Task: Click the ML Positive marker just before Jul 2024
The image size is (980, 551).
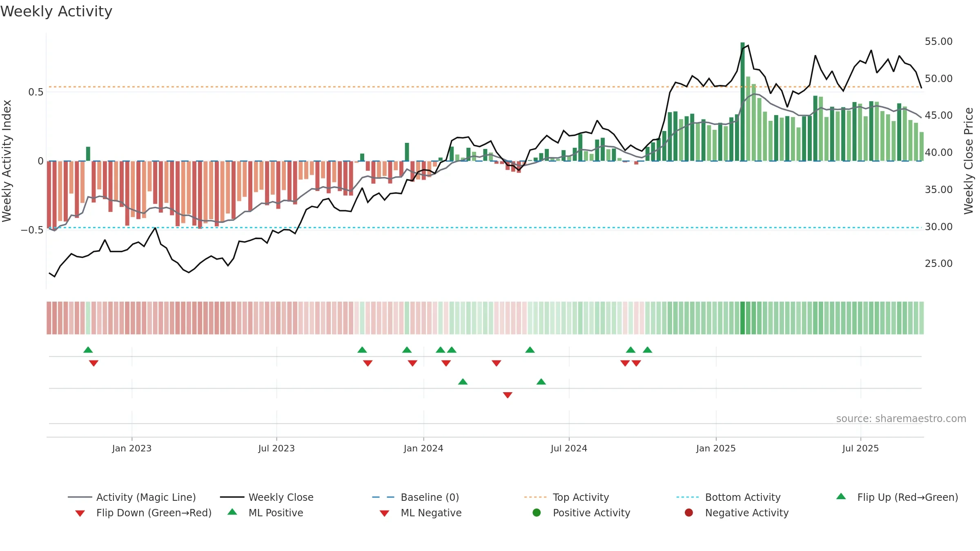Action: click(x=541, y=382)
